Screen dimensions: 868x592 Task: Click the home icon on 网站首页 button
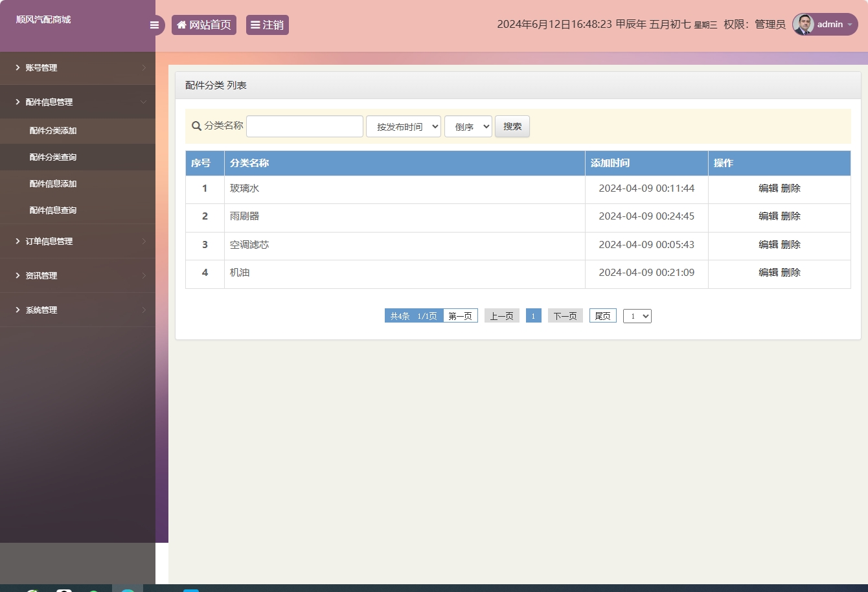click(x=181, y=25)
